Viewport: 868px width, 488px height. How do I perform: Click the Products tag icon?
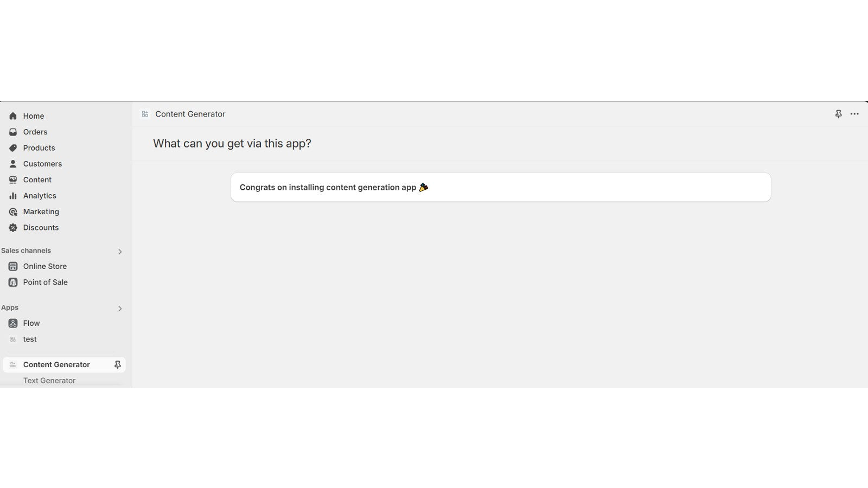(12, 147)
